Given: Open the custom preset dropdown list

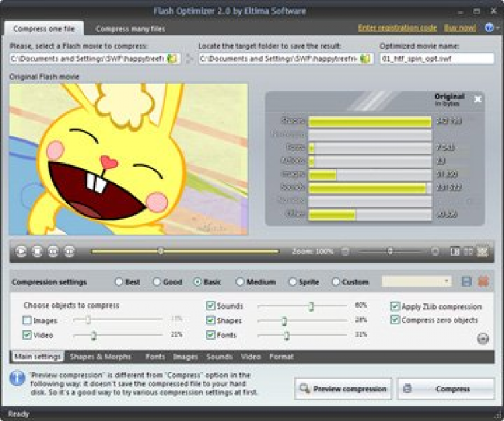Looking at the screenshot, I should (417, 282).
